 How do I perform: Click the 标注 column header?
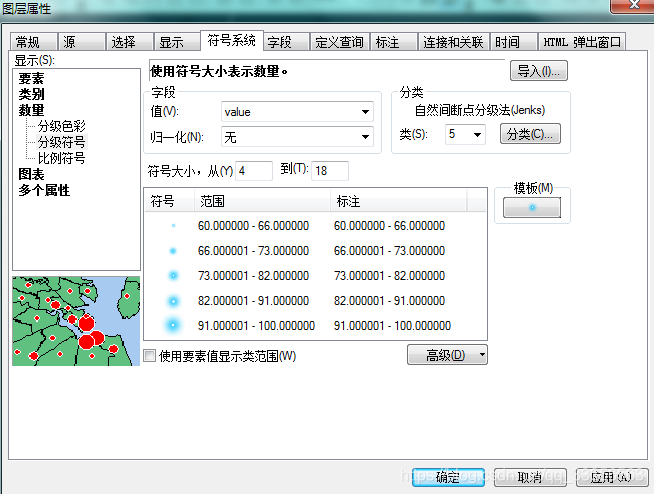pyautogui.click(x=398, y=201)
